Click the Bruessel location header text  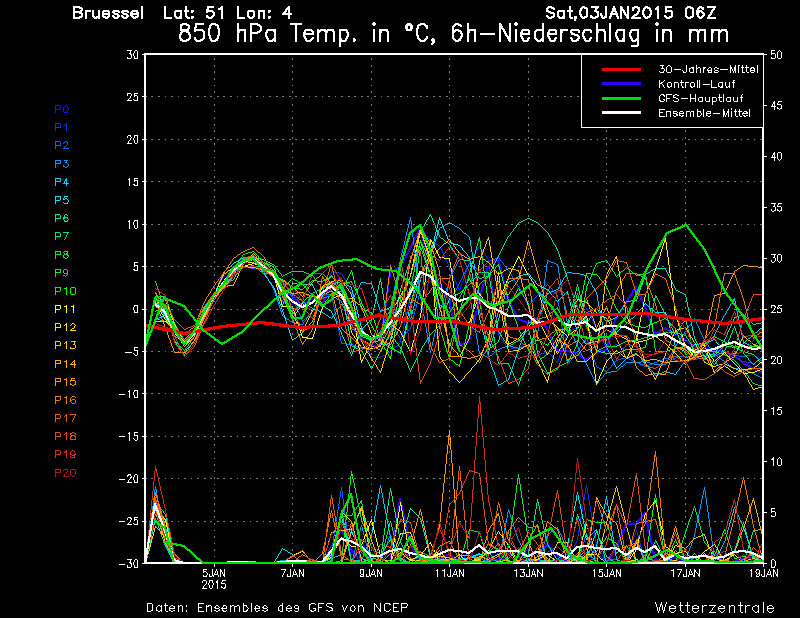coord(108,13)
